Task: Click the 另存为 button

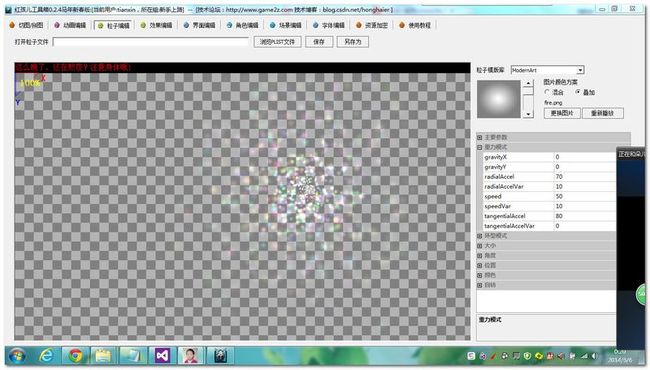Action: tap(353, 42)
